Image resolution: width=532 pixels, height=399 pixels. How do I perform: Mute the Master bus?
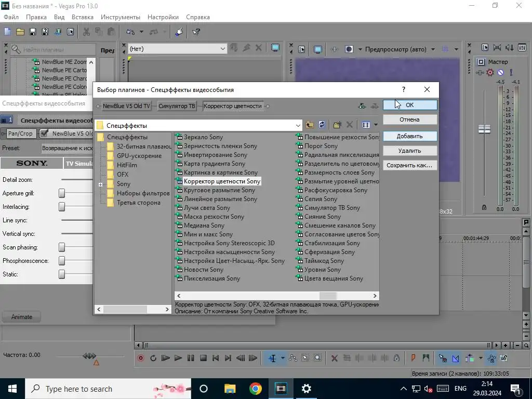point(501,72)
